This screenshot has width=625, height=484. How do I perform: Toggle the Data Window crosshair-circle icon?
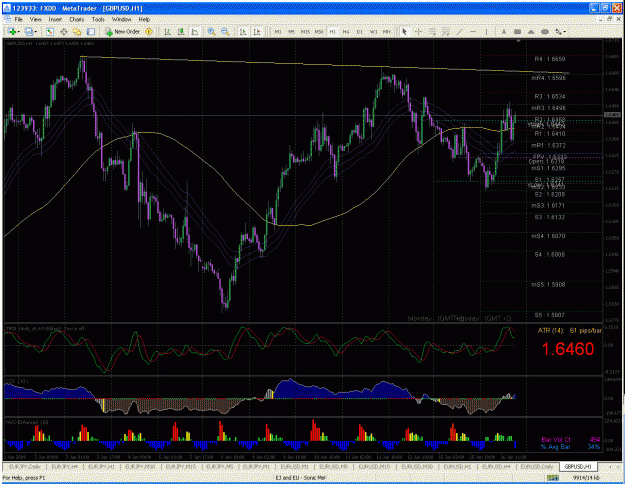click(63, 31)
